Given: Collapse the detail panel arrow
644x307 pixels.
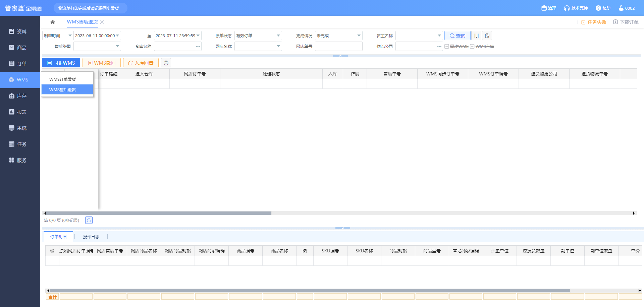Looking at the screenshot, I should [x=343, y=228].
